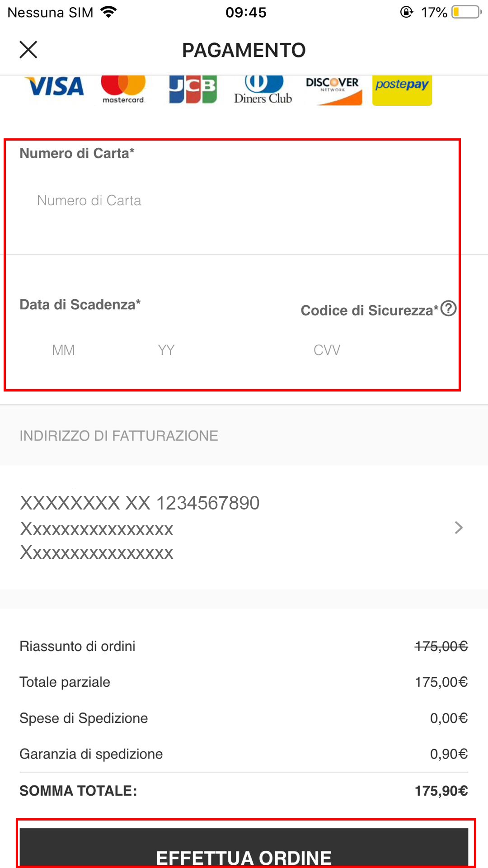Close the Pagamento screen with X

pyautogui.click(x=28, y=49)
